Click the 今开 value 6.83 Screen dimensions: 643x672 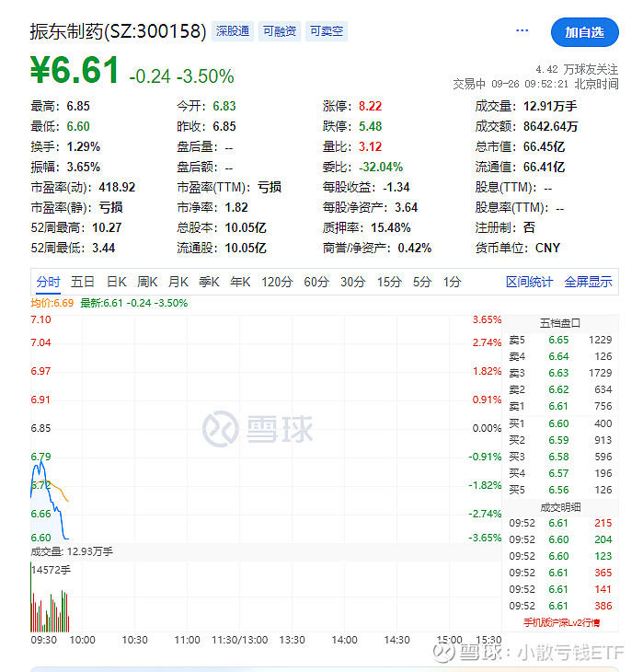(x=224, y=106)
